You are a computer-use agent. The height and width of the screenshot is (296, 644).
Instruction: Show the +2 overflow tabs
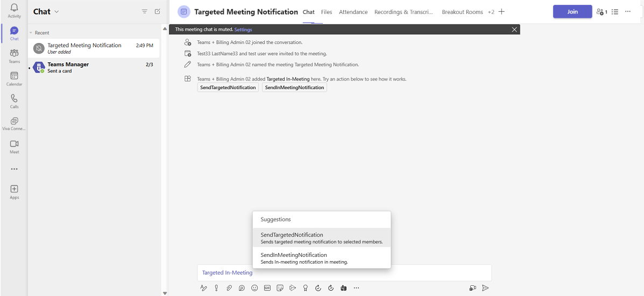coord(491,12)
